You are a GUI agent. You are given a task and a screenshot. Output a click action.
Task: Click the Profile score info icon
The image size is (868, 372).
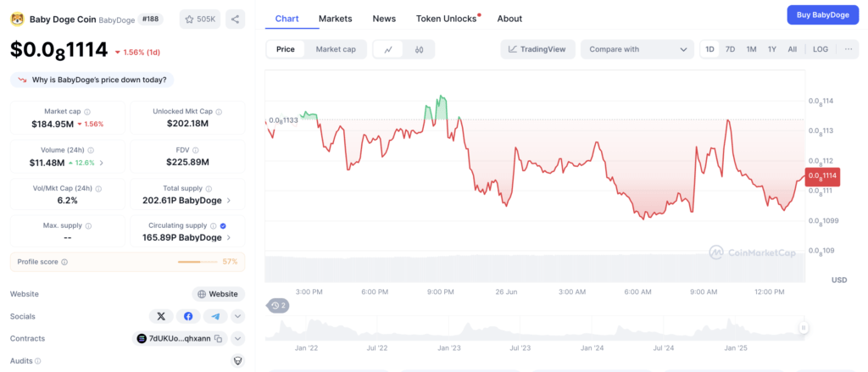pos(64,262)
